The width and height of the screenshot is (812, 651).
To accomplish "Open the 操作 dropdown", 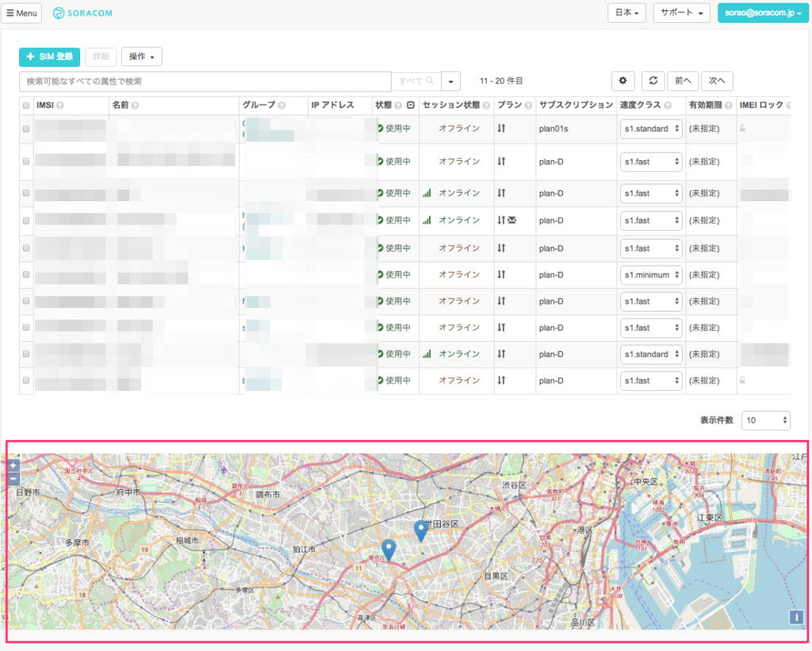I will tap(141, 56).
